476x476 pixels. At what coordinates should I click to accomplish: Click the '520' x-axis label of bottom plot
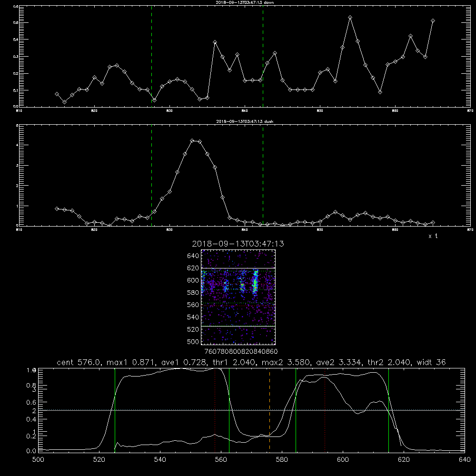point(99,460)
